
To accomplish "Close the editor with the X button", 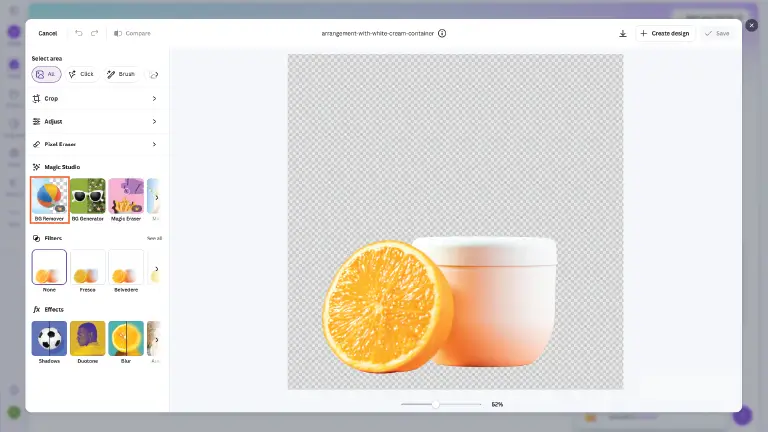I will click(x=751, y=25).
